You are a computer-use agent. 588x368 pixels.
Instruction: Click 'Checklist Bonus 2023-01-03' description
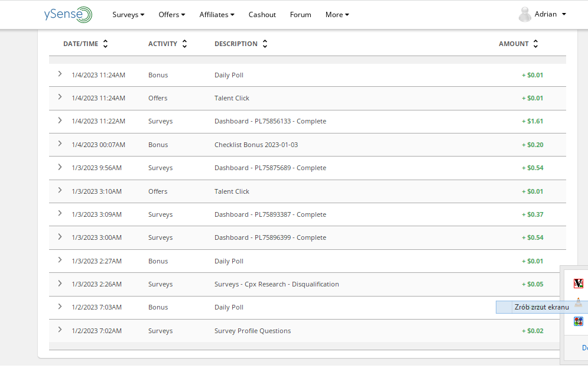(256, 145)
